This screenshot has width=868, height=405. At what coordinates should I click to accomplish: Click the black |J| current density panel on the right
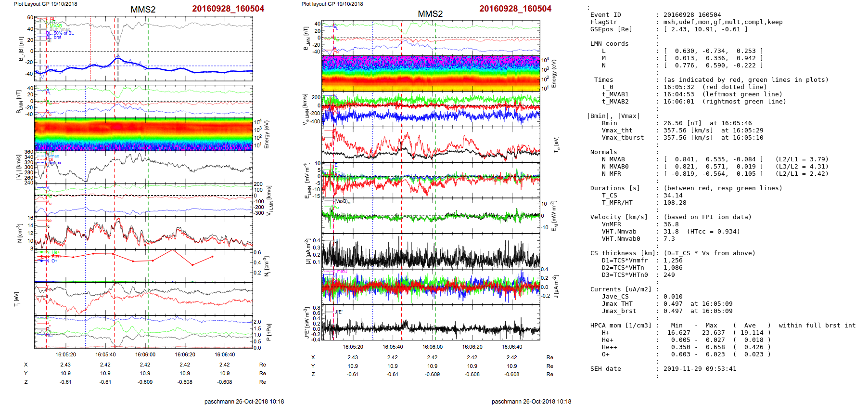coord(431,251)
